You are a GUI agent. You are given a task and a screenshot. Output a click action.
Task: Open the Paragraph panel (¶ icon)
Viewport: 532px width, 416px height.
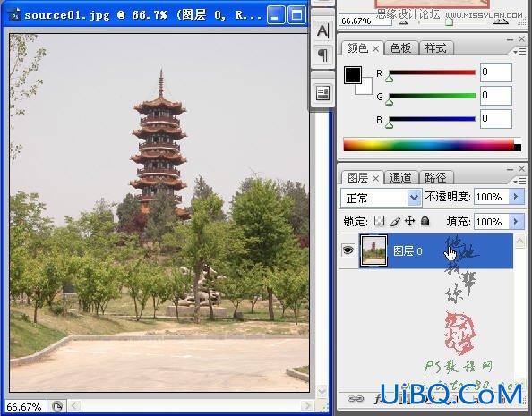tap(322, 55)
